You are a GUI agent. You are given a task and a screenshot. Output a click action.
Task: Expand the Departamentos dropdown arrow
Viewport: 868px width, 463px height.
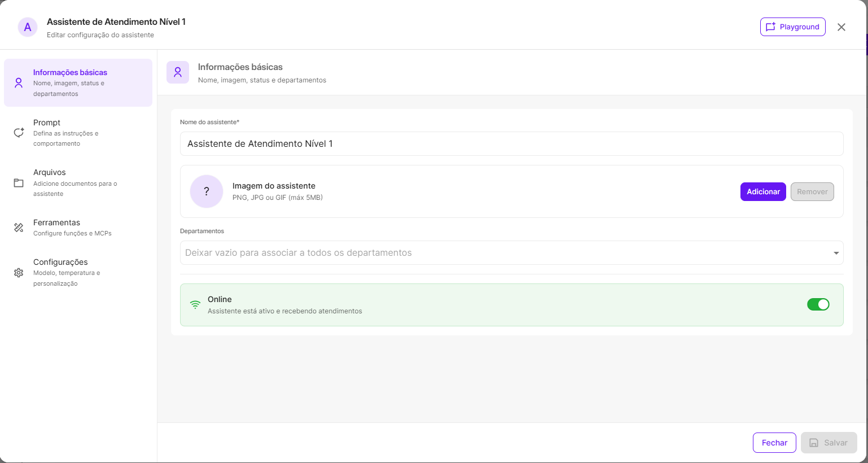point(836,253)
